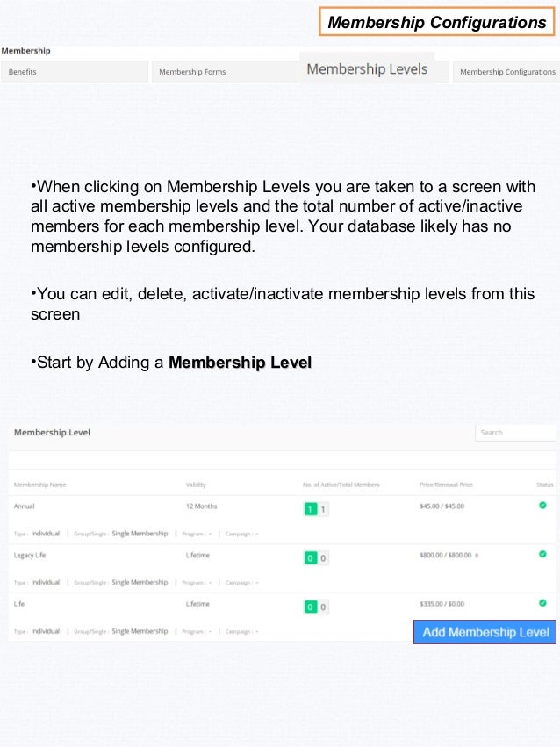Toggle the Annual membership green status icon
560x747 pixels.
(x=542, y=506)
